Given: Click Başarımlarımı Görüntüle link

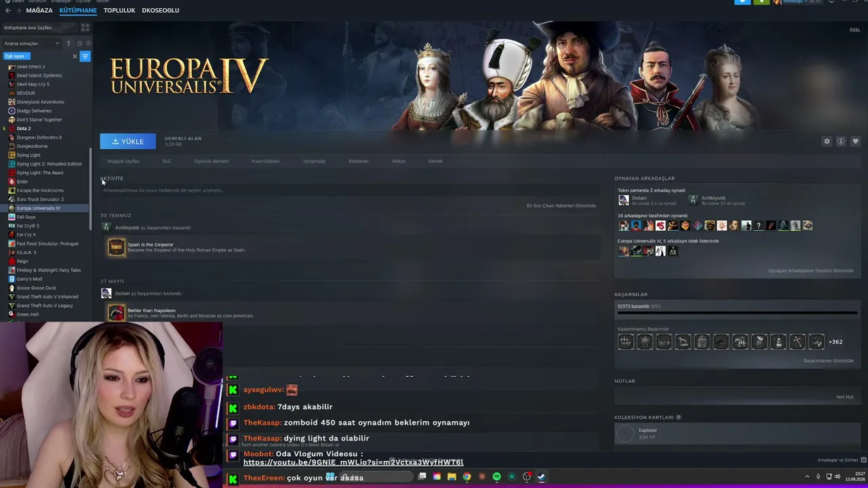Looking at the screenshot, I should coord(829,361).
